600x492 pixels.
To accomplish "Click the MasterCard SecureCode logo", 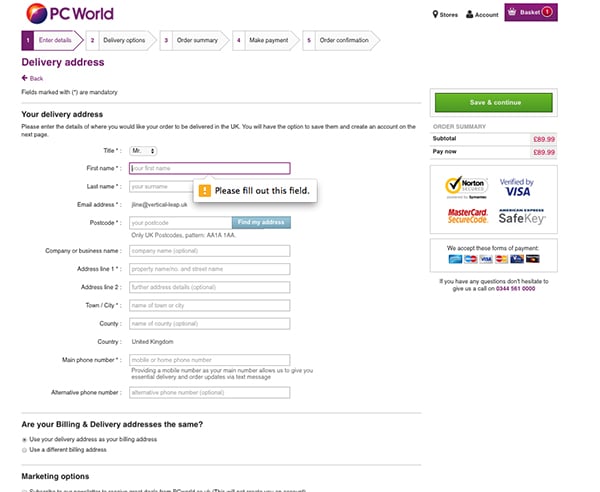I will (x=467, y=216).
